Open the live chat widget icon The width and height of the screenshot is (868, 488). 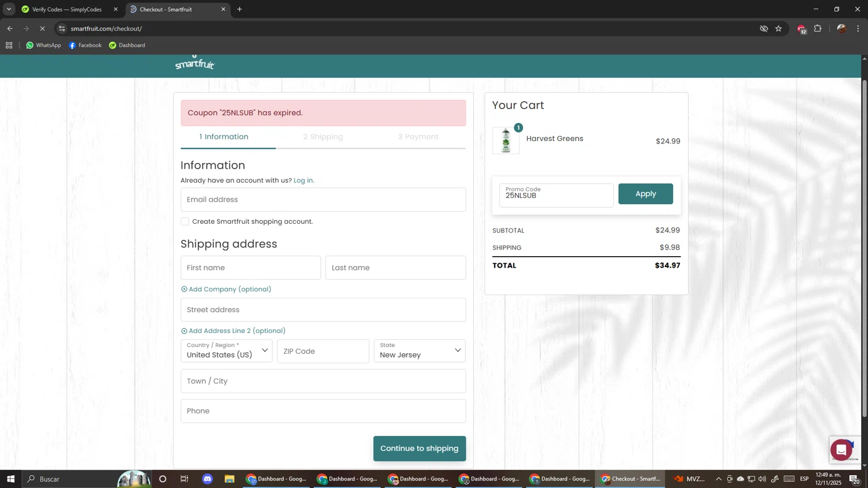click(841, 449)
